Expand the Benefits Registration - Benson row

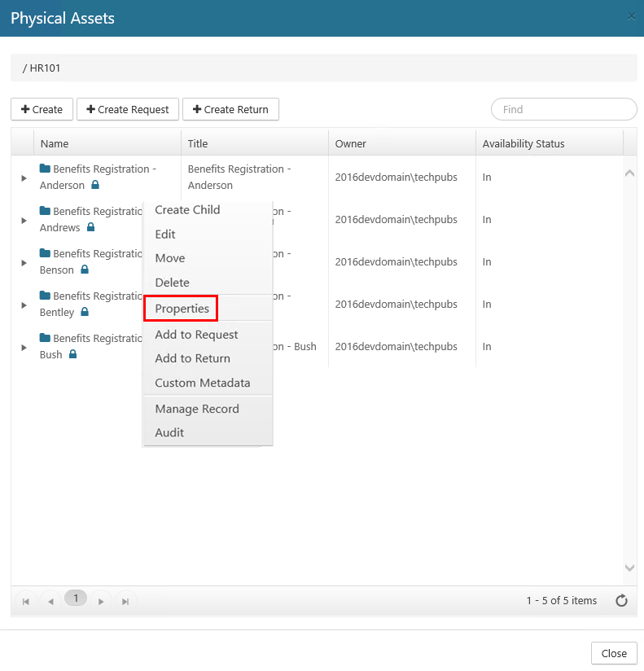pyautogui.click(x=24, y=262)
